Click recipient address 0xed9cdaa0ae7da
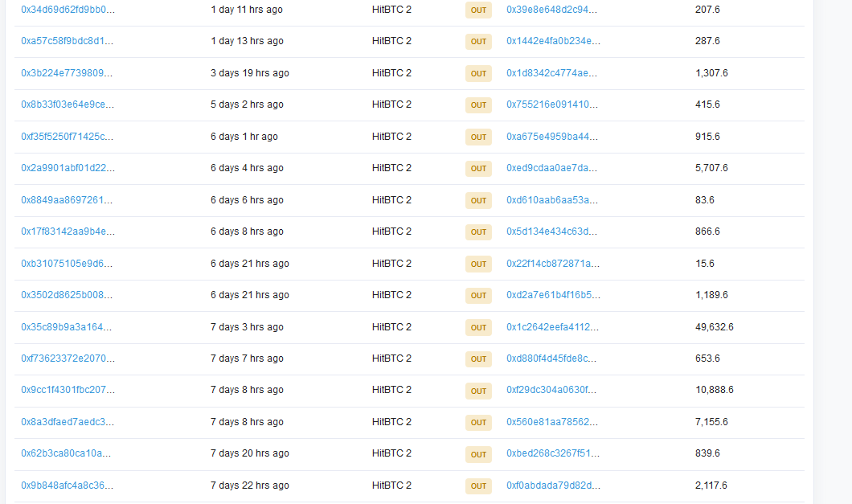This screenshot has width=852, height=504. pyautogui.click(x=552, y=168)
